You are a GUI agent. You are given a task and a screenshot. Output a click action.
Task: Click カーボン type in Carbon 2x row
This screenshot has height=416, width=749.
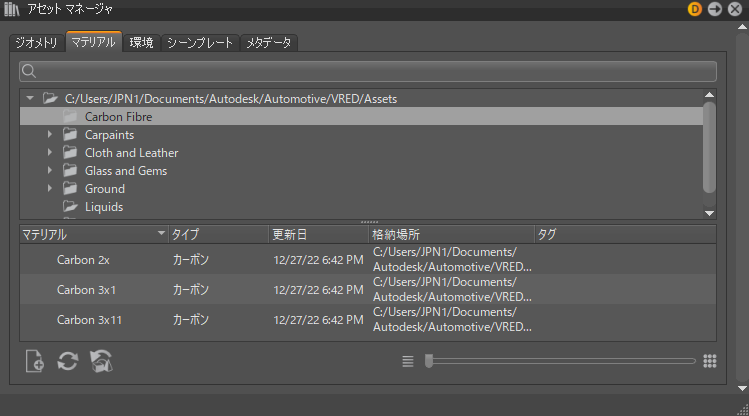pyautogui.click(x=191, y=260)
